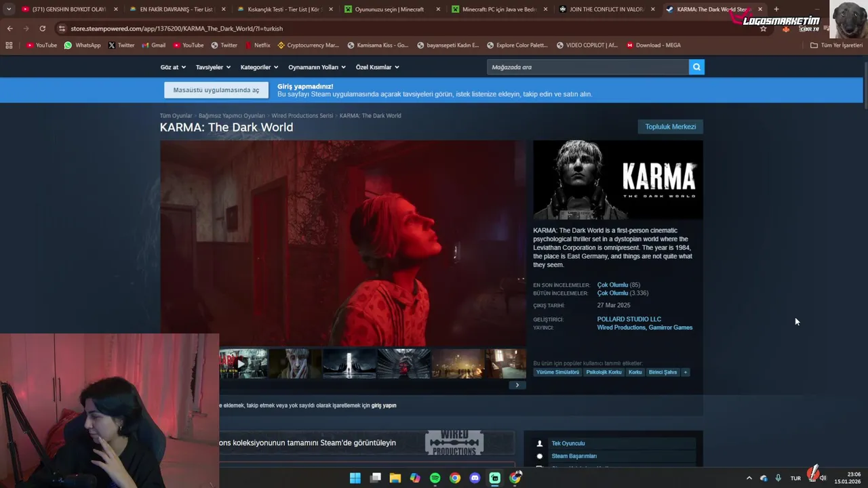
Task: Open the WhatsApp bookmark
Action: click(x=82, y=45)
